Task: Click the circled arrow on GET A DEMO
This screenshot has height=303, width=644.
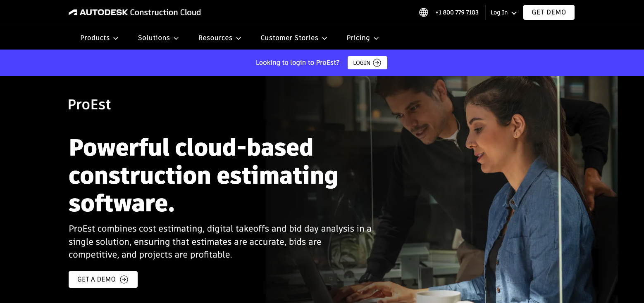Action: (x=124, y=279)
